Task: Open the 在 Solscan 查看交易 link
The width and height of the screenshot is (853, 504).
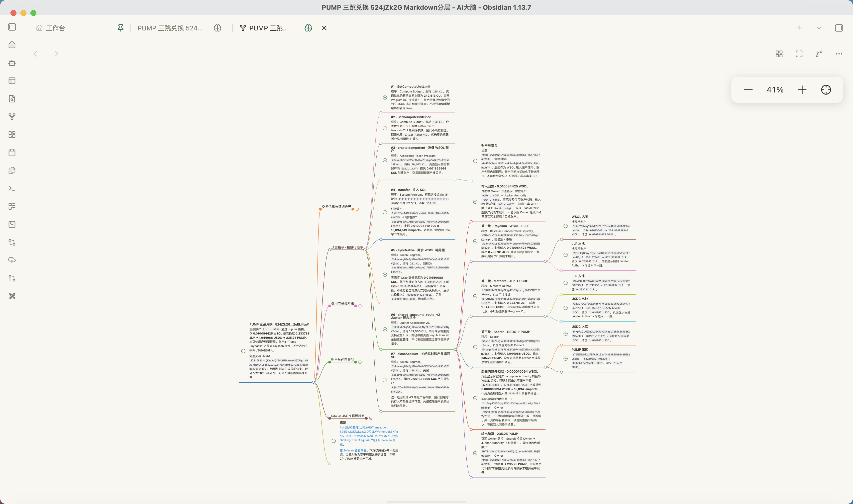Action: (x=353, y=450)
